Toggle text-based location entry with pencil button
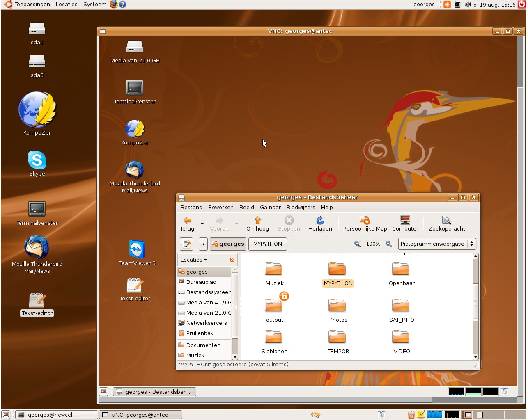Screen dimensions: 528x420 coord(187,244)
